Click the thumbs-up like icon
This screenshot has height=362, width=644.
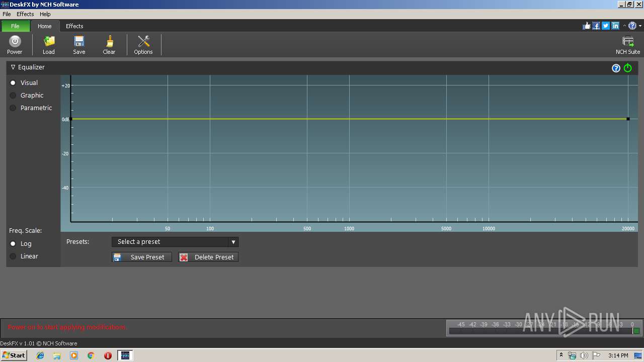point(587,26)
